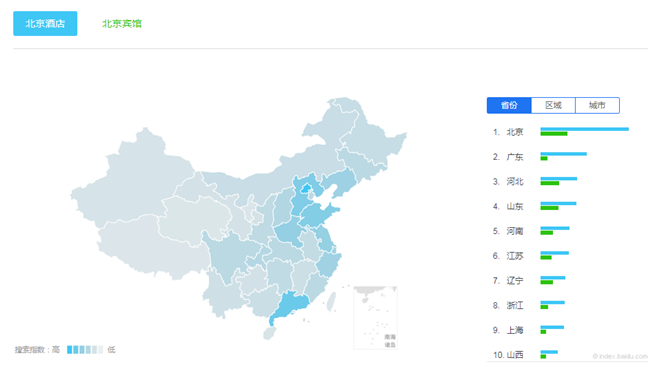The width and height of the screenshot is (650, 377).
Task: Switch to the 区域 tab
Action: [x=553, y=105]
